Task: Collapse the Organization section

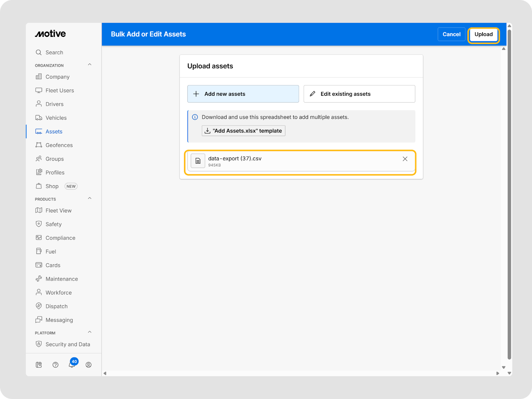Action: point(89,65)
